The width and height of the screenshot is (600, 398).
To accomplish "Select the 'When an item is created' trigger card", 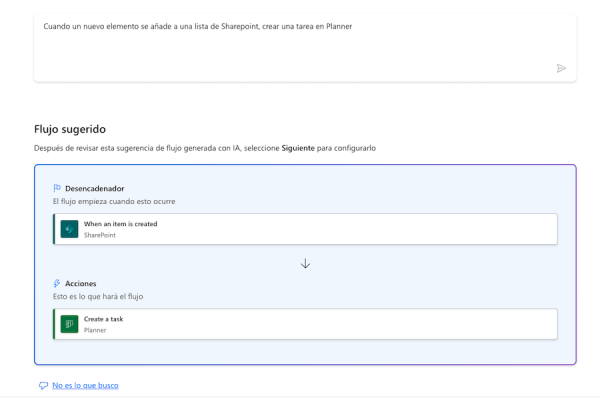I will point(305,229).
